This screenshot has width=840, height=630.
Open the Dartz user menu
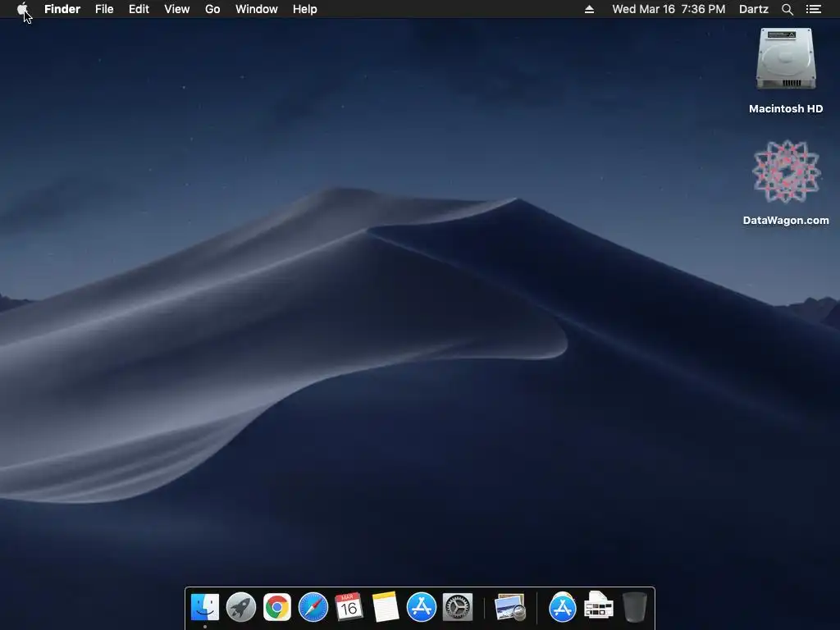[x=753, y=9]
